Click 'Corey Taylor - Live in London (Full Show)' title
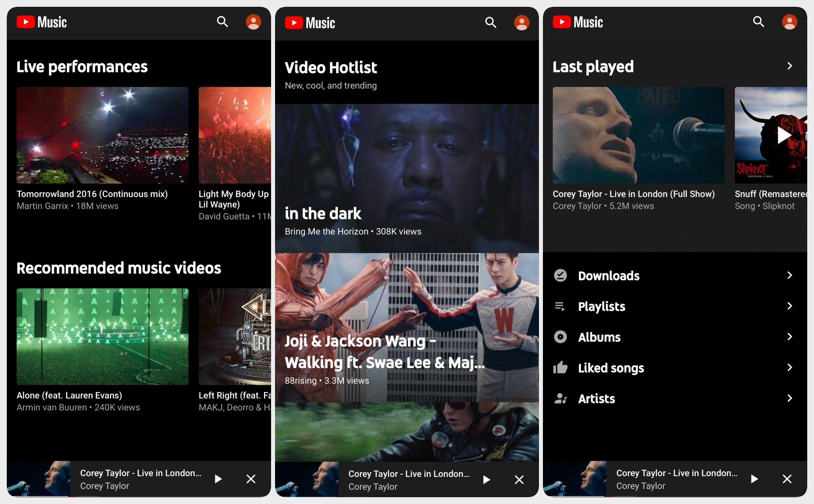 pyautogui.click(x=634, y=194)
